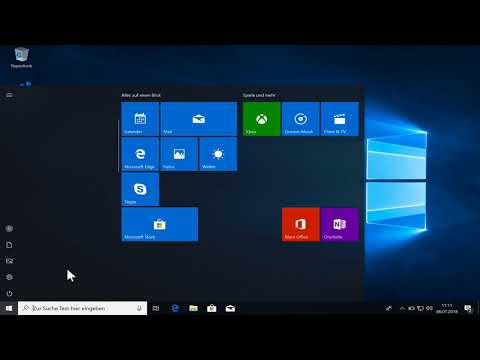Open Edge from the taskbar
The height and width of the screenshot is (360, 480).
175,308
